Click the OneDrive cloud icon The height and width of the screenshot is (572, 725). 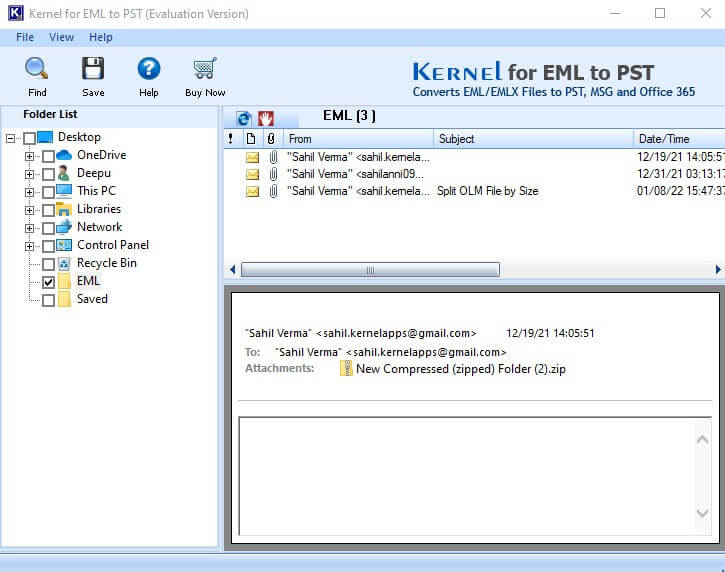(64, 155)
